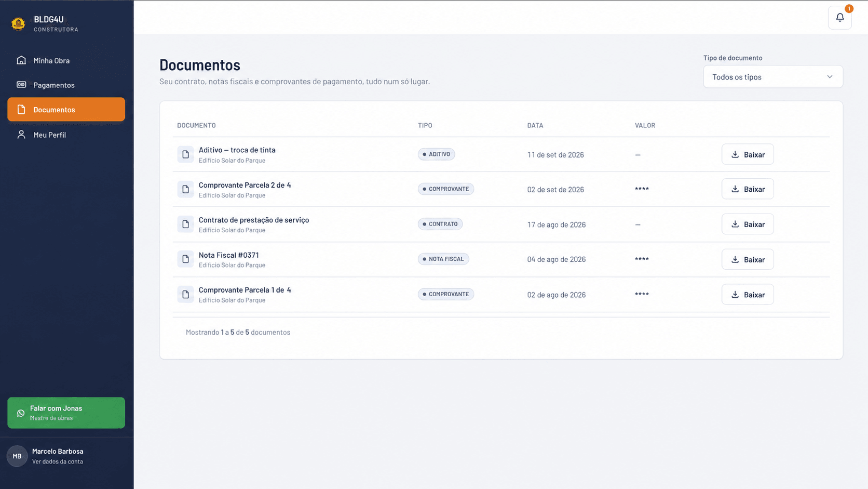Viewport: 868px width, 489px height.
Task: Download Comprovante Parcela 2 de 4
Action: pyautogui.click(x=748, y=189)
